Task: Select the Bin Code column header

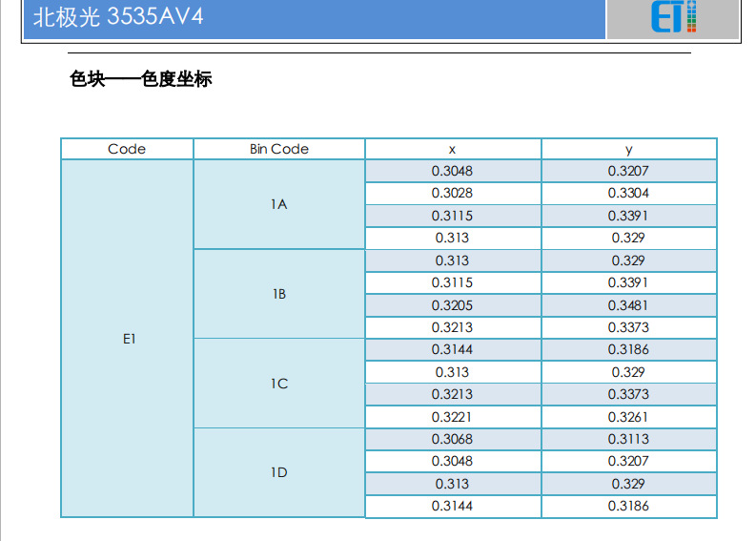Action: [279, 149]
